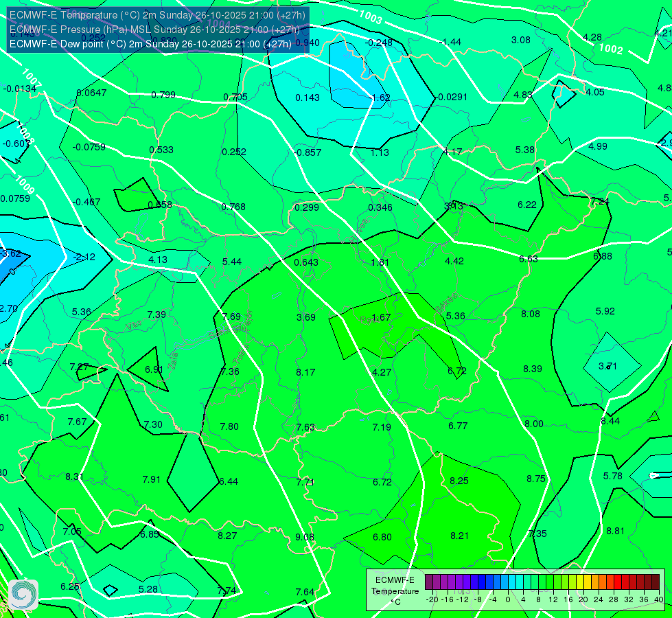The width and height of the screenshot is (672, 618).
Task: Click the 7.80 temperature value
Action: pos(229,426)
